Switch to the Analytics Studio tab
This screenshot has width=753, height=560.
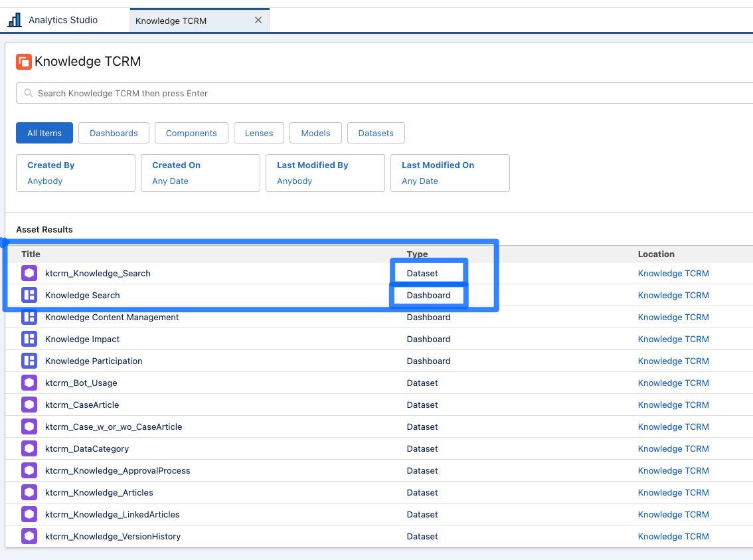point(63,20)
